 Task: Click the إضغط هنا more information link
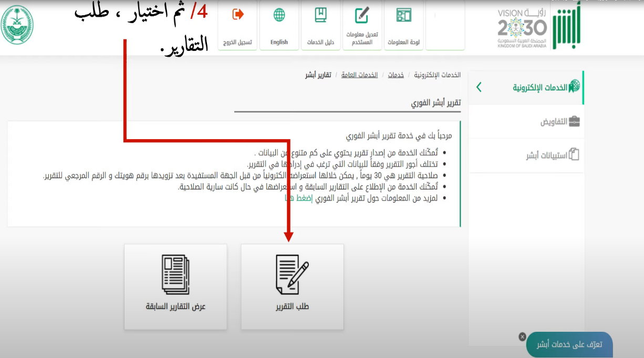click(x=299, y=198)
